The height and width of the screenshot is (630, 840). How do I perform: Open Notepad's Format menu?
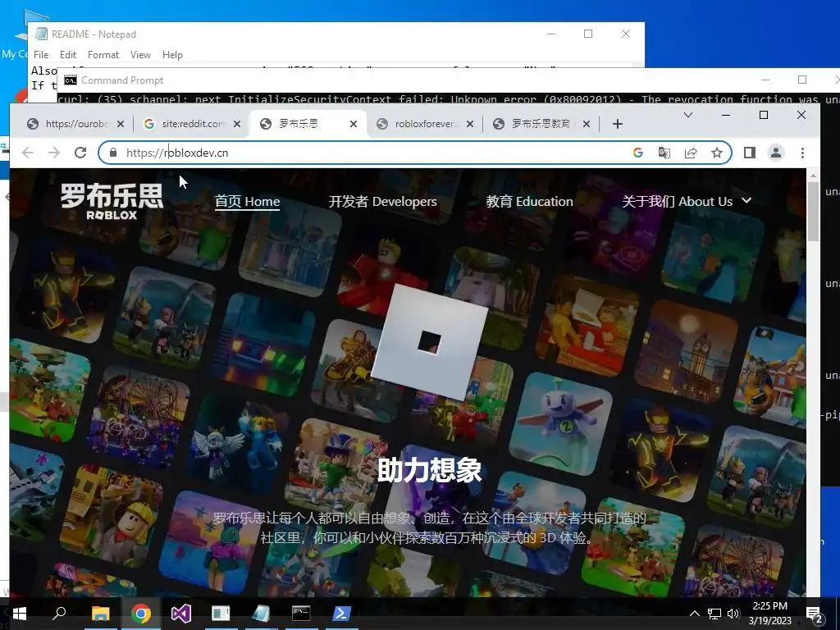(103, 55)
